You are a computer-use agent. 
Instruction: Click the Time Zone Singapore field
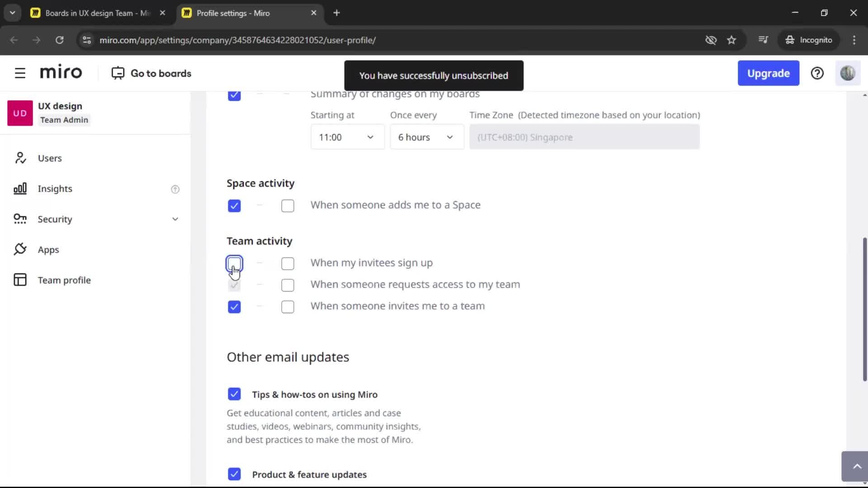(584, 137)
